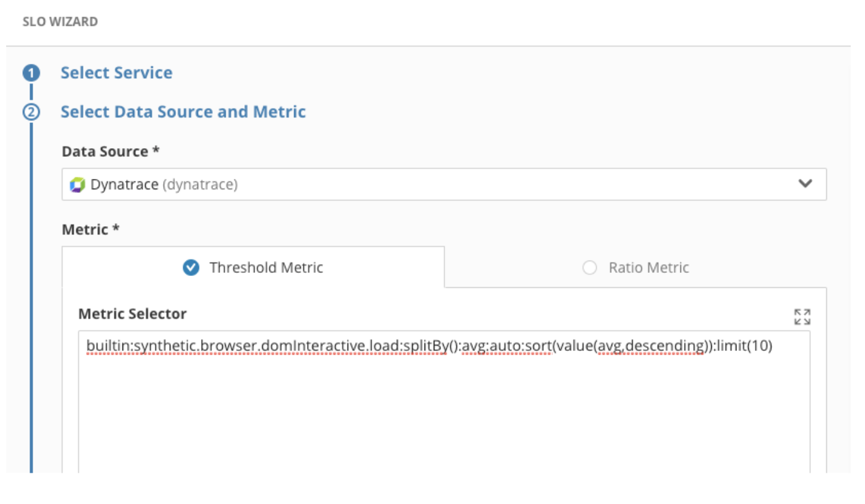Click the step 1 circle indicator
Image resolution: width=865 pixels, height=504 pixels.
[31, 74]
